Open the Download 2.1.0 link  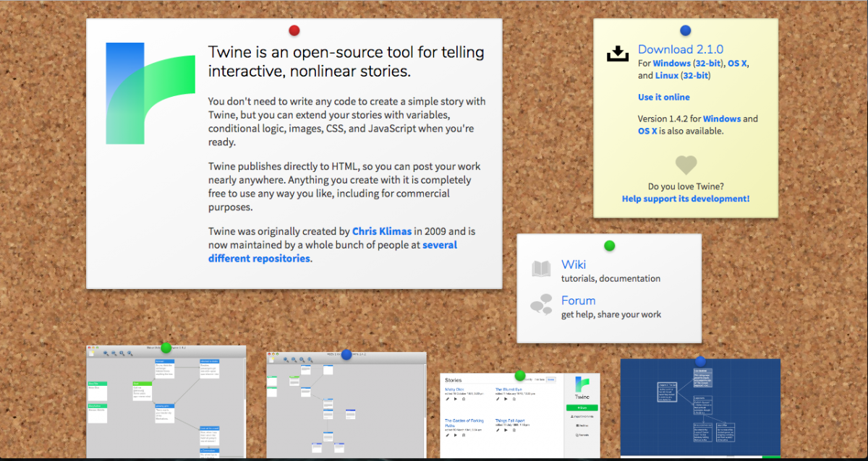click(x=681, y=49)
